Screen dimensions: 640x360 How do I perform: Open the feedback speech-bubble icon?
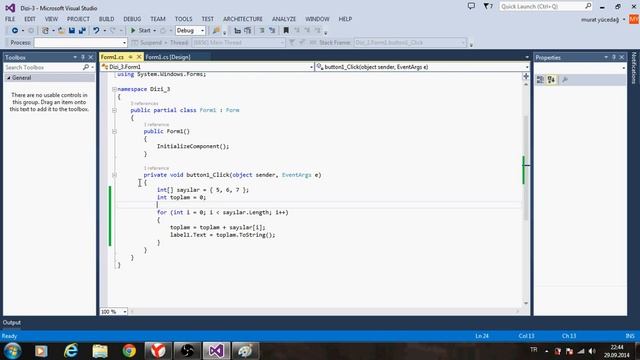click(471, 6)
